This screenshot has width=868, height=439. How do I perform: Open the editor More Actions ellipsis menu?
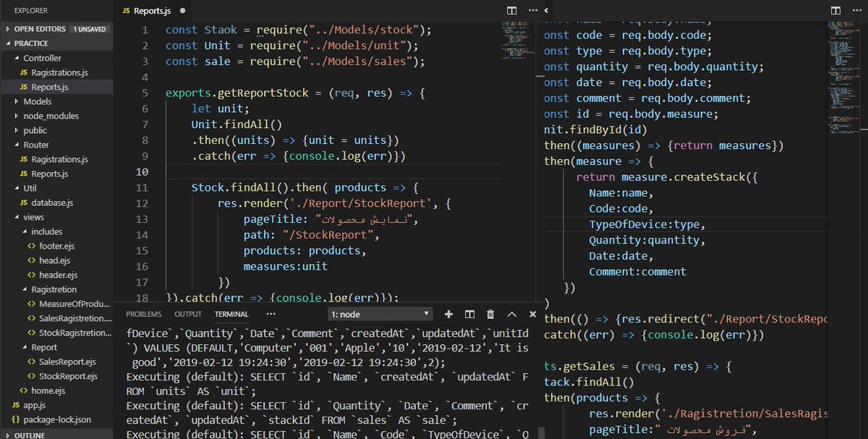point(532,11)
